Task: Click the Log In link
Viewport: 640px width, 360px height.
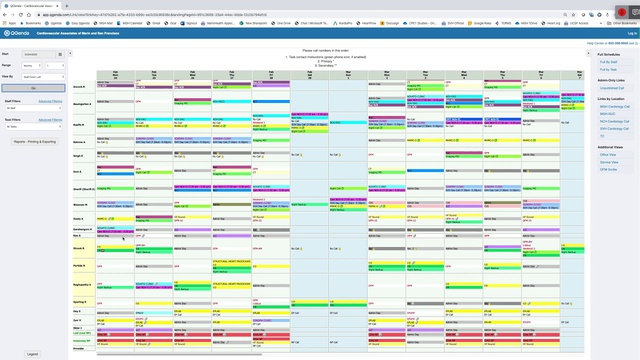Action: [632, 33]
